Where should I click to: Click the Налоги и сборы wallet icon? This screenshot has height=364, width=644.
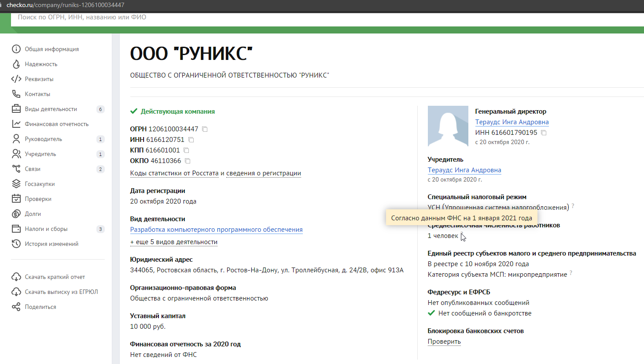[16, 229]
